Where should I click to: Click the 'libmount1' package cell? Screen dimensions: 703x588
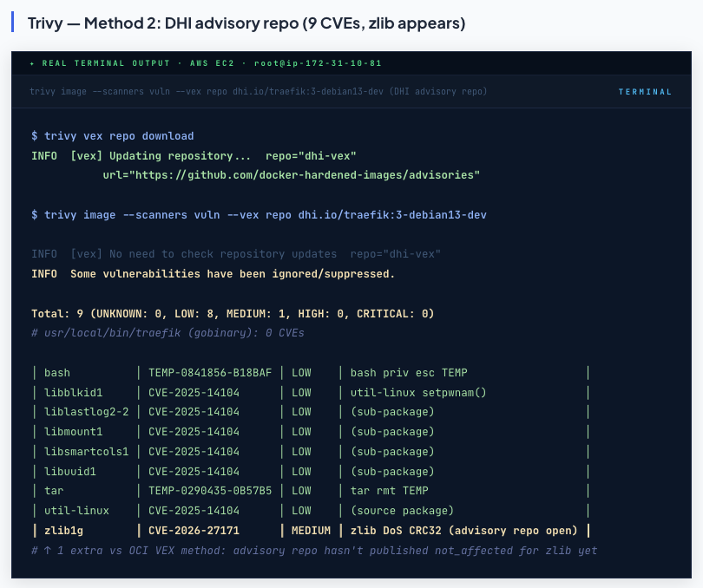click(x=73, y=432)
